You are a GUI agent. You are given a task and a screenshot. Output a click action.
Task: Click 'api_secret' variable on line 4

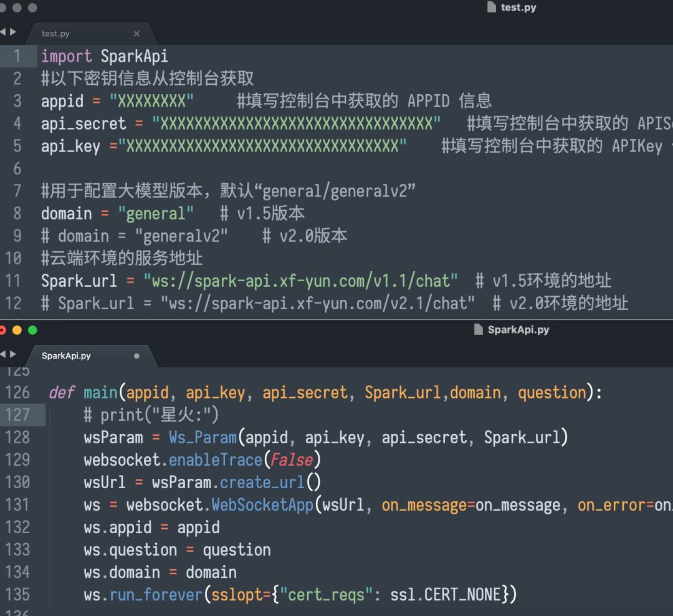84,123
